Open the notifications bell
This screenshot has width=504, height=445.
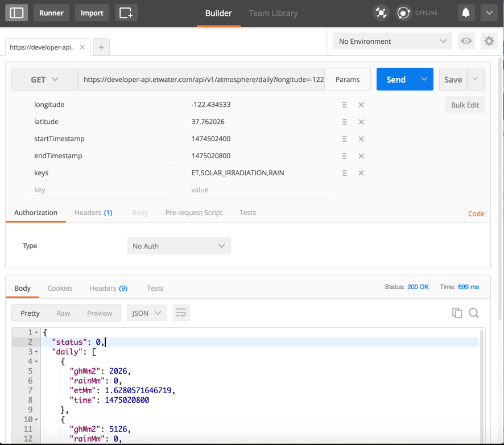465,13
